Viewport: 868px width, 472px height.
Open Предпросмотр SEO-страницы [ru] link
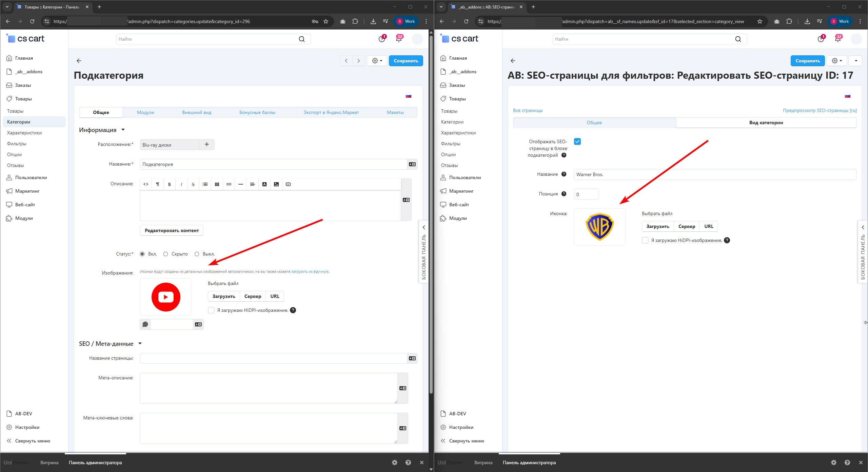point(820,110)
